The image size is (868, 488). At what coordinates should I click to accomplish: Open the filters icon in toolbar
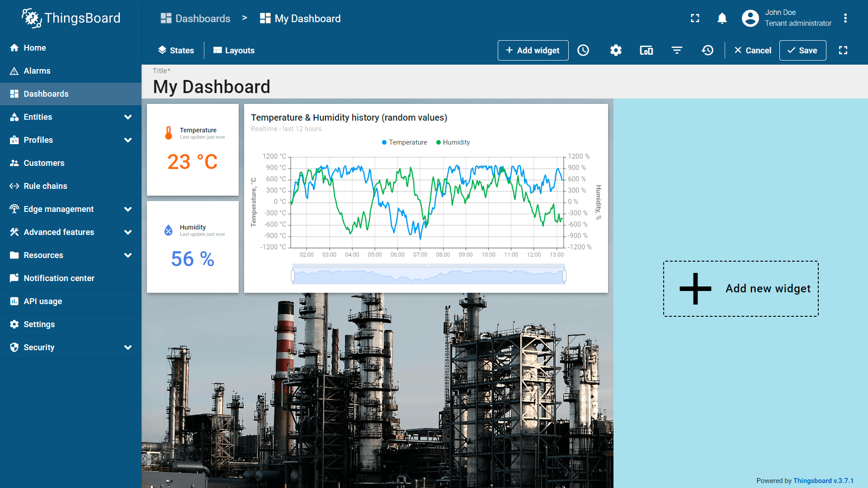coord(677,50)
